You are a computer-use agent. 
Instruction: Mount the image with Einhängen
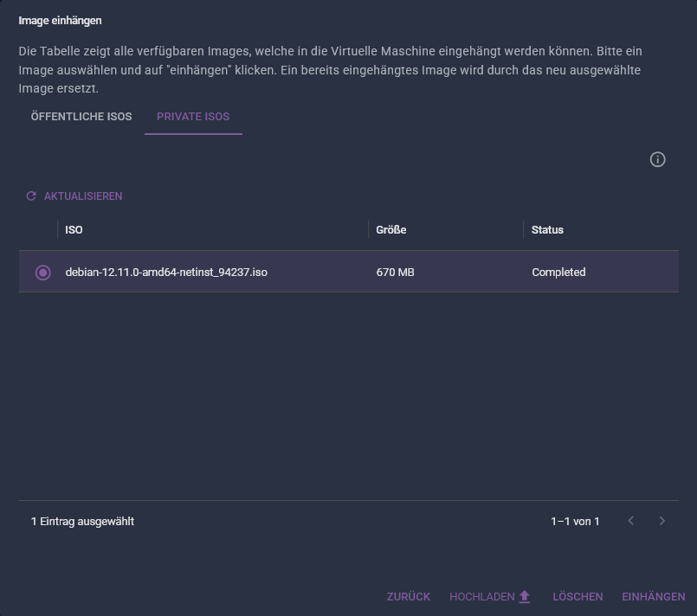654,596
